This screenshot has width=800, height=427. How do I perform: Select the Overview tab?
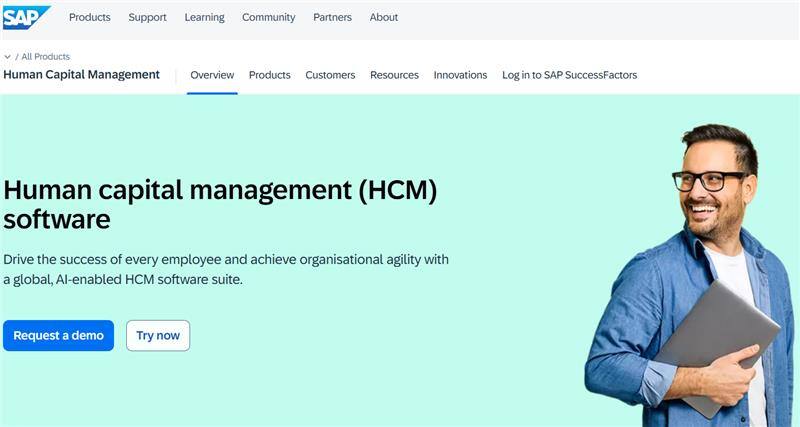coord(212,75)
